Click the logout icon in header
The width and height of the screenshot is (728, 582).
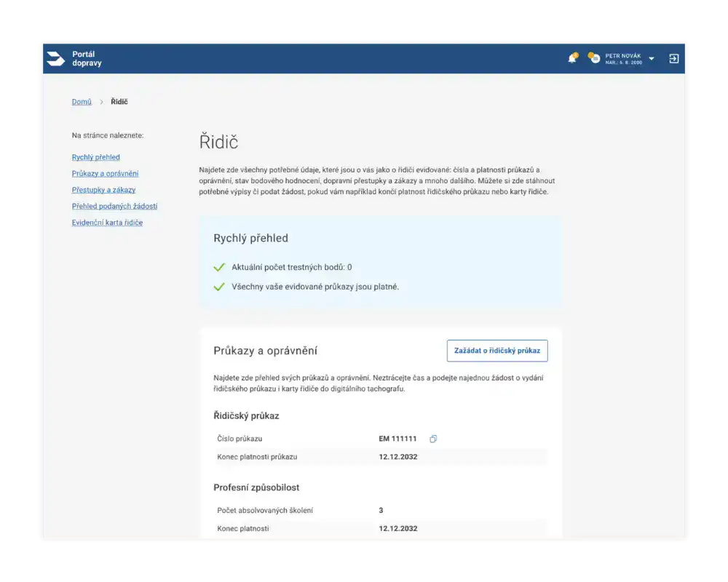[673, 59]
